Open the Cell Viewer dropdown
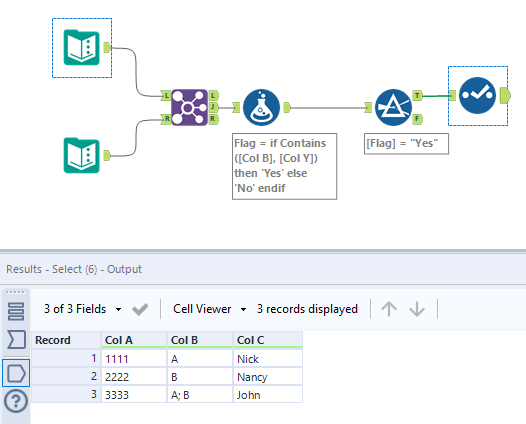 click(210, 309)
